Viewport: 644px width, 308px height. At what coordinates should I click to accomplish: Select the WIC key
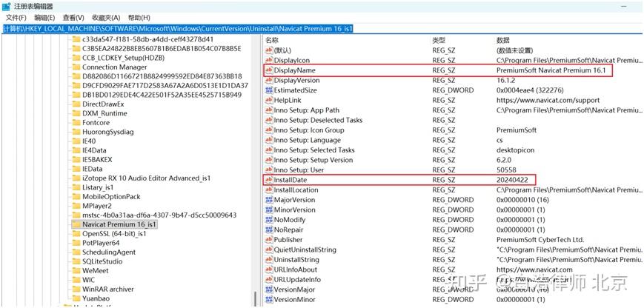(x=88, y=280)
